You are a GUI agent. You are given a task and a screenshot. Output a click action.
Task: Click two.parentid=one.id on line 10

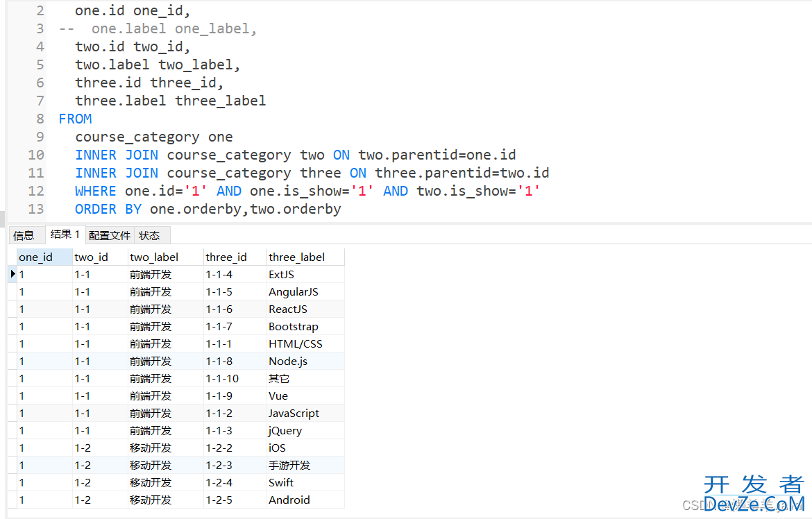[x=437, y=155]
